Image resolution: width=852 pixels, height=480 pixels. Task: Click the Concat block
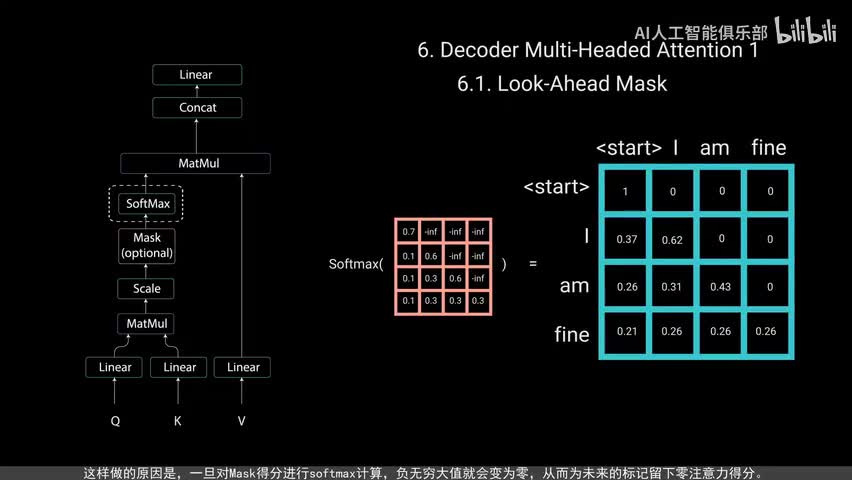click(196, 107)
